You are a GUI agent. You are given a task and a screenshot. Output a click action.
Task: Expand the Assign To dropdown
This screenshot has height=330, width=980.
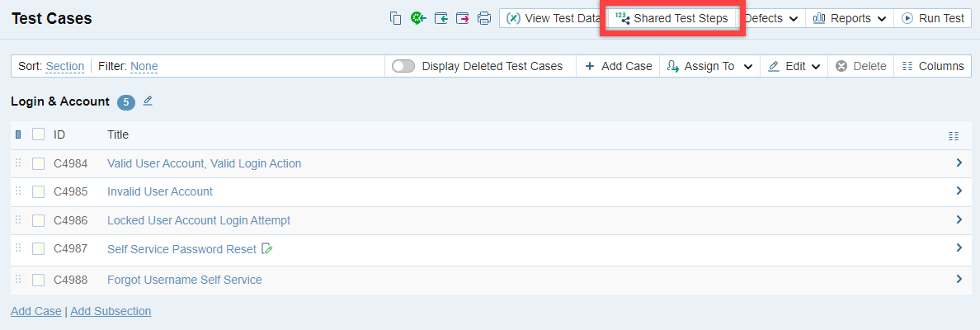(709, 66)
